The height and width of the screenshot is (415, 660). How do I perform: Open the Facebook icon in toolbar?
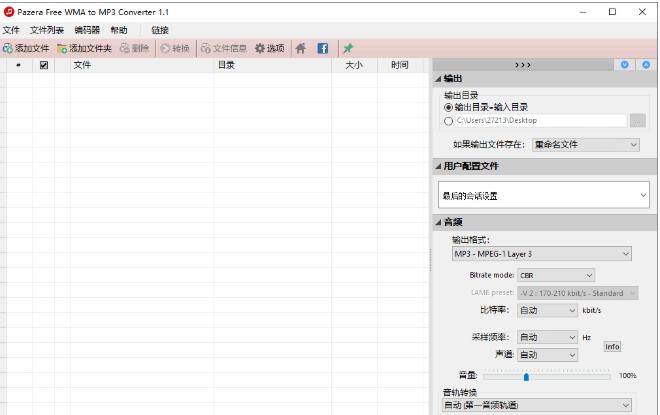[x=323, y=48]
